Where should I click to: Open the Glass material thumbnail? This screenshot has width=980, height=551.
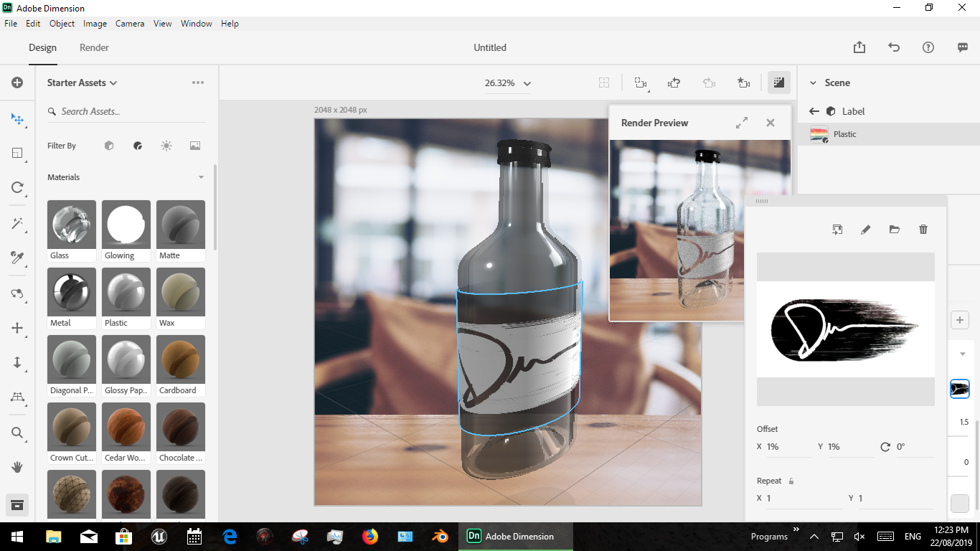pos(71,223)
